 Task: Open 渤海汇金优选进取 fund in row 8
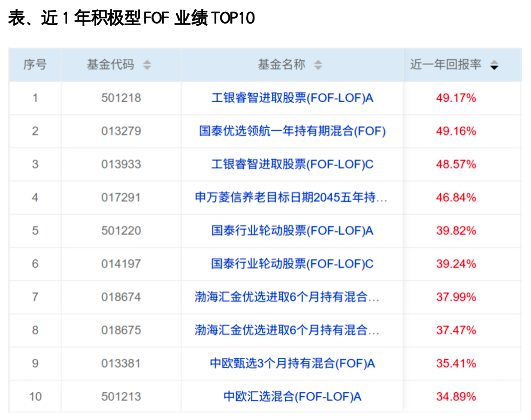point(287,330)
